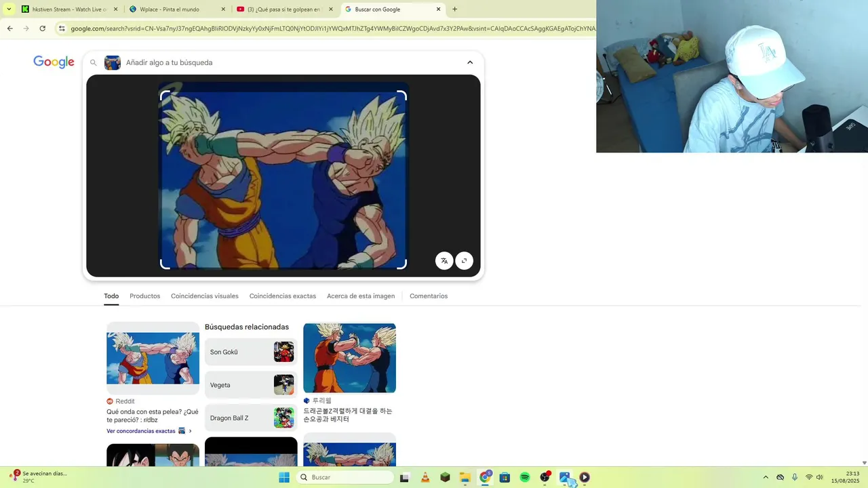
Task: Click the cloud sync tray icon
Action: pyautogui.click(x=780, y=477)
